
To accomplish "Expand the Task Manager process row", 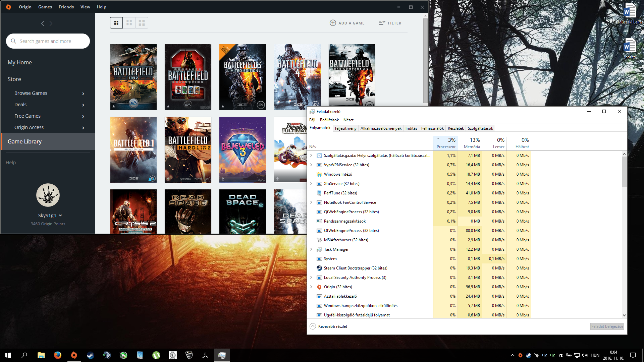I will point(311,249).
